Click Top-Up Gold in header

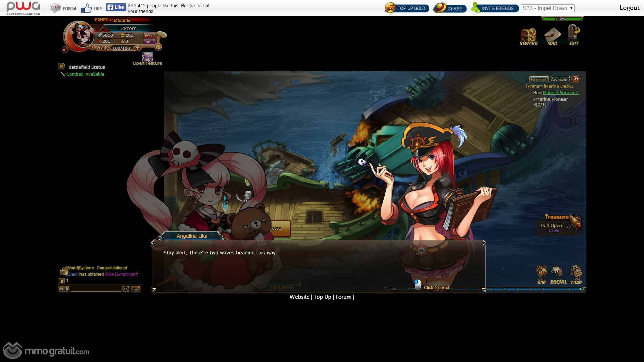click(x=407, y=8)
